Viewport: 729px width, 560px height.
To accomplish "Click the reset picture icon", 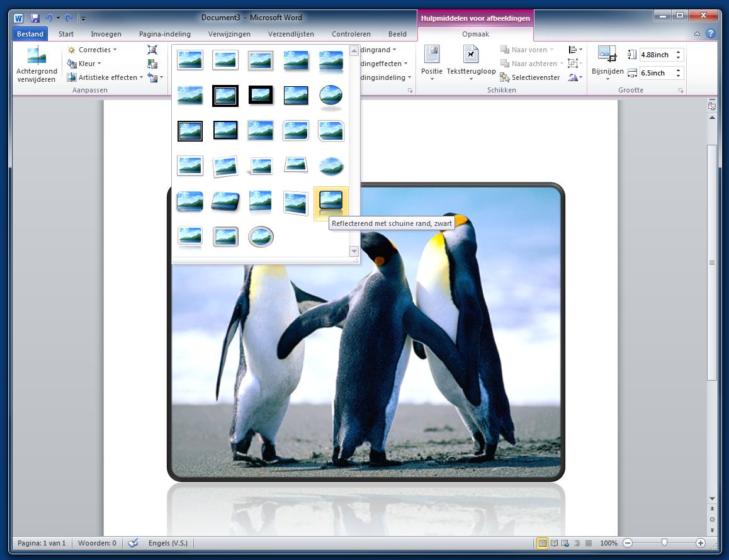I will 152,77.
